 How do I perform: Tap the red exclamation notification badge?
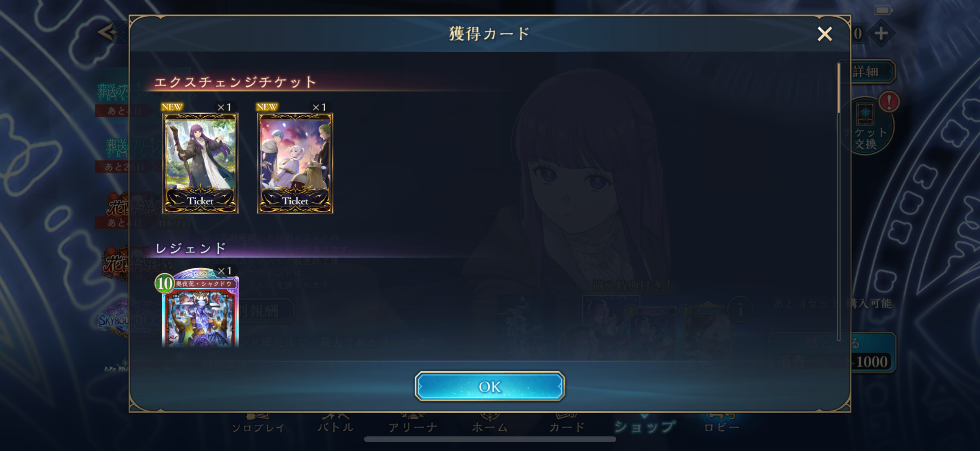point(889,102)
